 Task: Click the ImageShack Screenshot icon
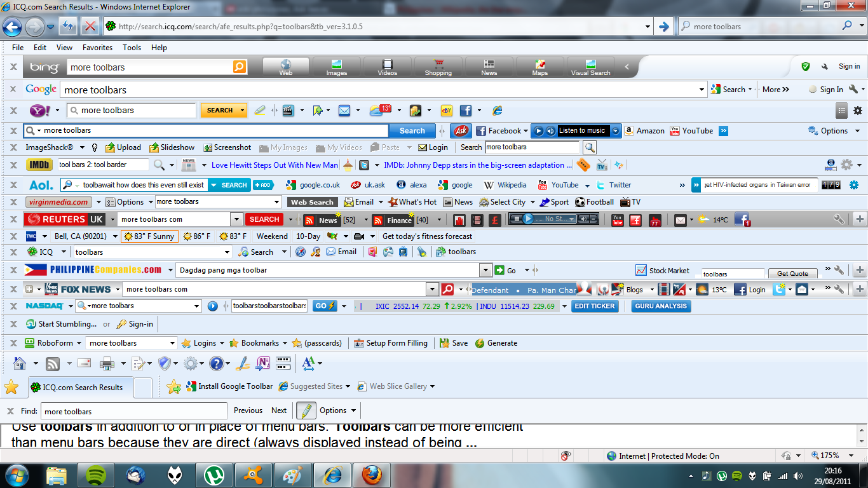[208, 147]
